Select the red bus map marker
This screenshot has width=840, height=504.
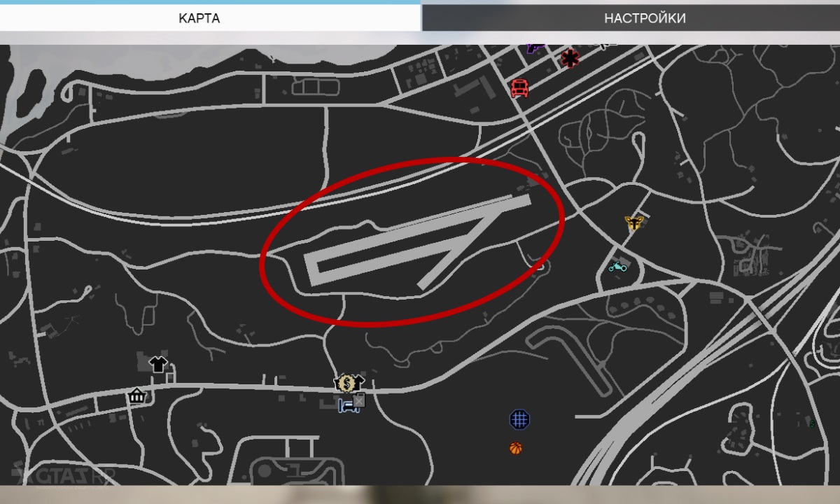point(519,88)
